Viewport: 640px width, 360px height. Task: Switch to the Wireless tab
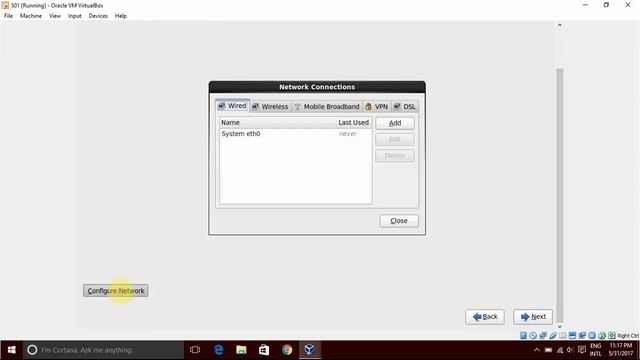pyautogui.click(x=270, y=107)
